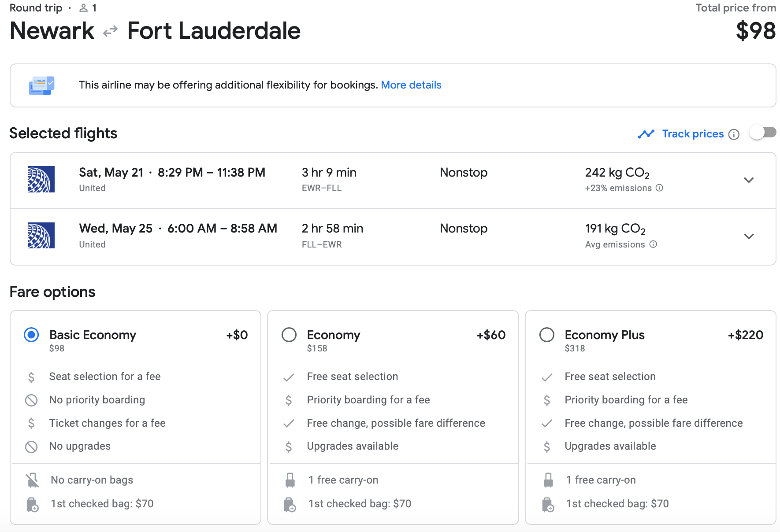The width and height of the screenshot is (780, 532).
Task: Select the Economy fare option
Action: point(289,335)
